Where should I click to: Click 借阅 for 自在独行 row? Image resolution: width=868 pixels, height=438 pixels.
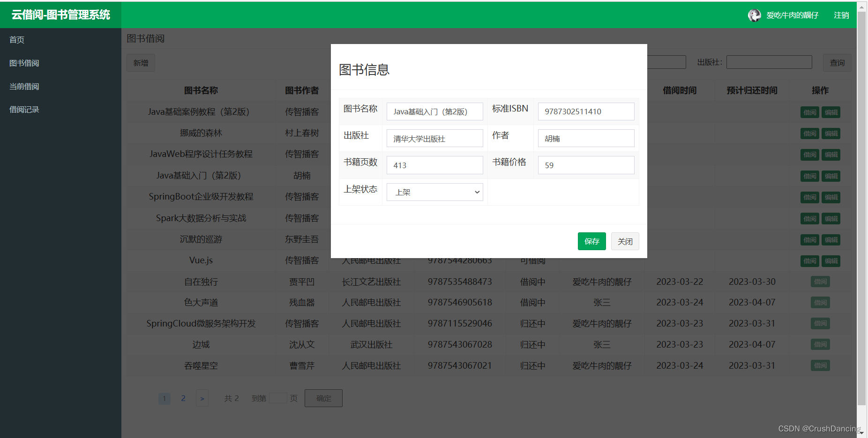[820, 282]
